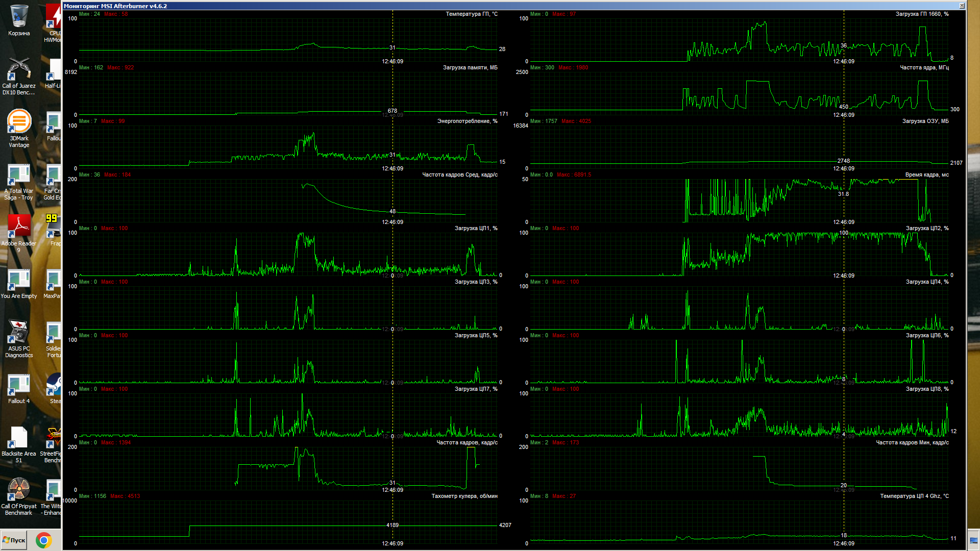Image resolution: width=980 pixels, height=551 pixels.
Task: Open the Recycle Bin (Корзина) icon
Action: [19, 18]
